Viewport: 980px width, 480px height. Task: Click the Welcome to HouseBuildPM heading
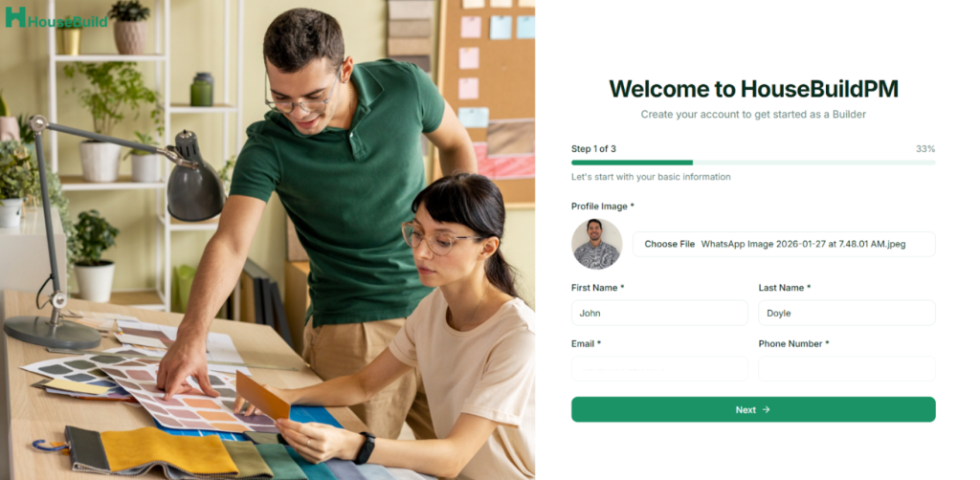pos(753,89)
